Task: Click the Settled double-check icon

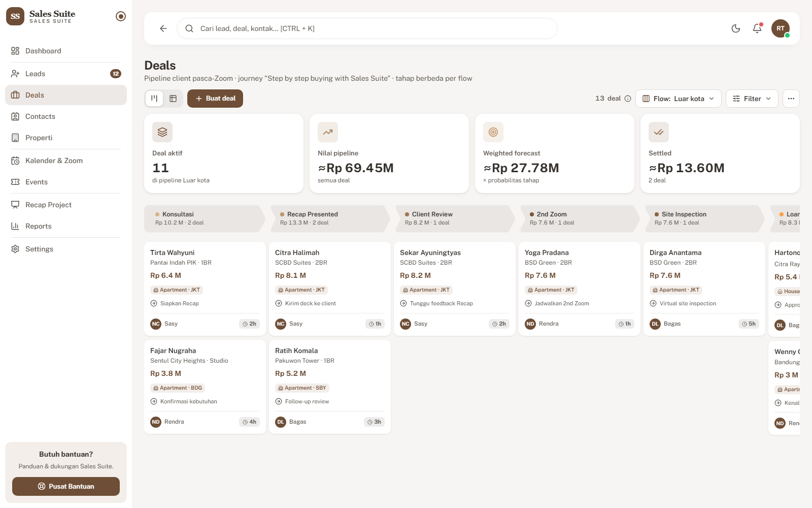Action: (659, 132)
